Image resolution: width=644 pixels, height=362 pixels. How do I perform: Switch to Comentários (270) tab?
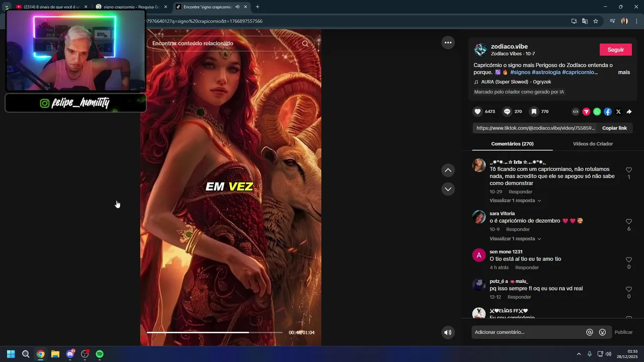[x=512, y=144]
